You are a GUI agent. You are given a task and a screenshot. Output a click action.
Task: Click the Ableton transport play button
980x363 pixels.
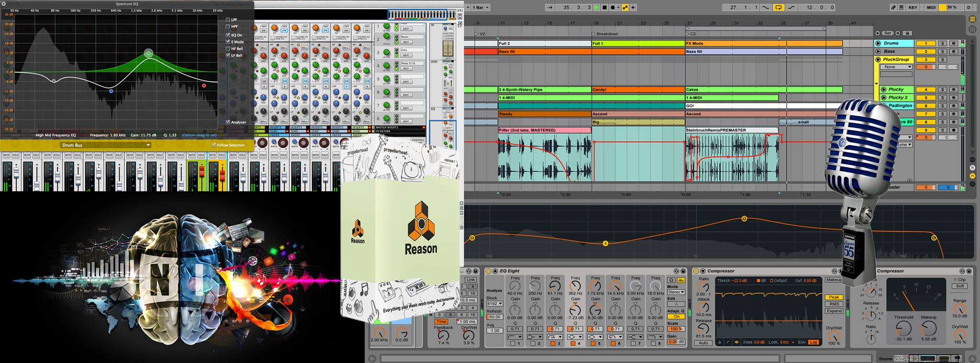(x=596, y=7)
